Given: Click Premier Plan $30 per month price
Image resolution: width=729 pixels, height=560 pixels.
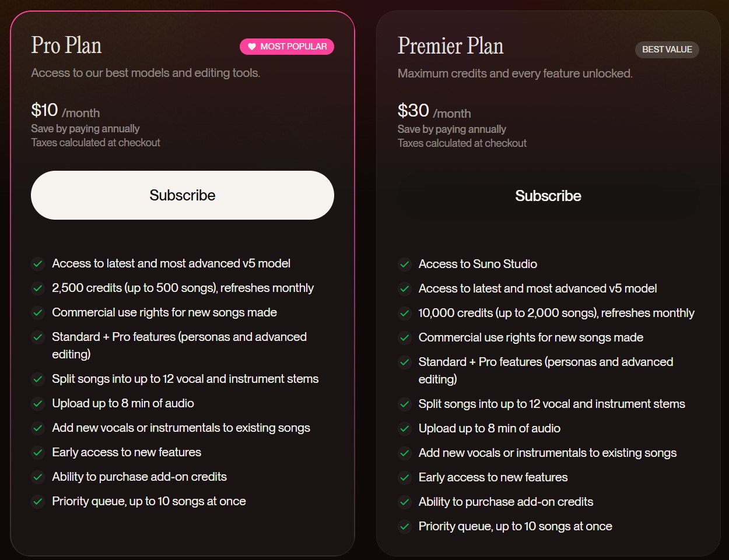Looking at the screenshot, I should [x=434, y=111].
